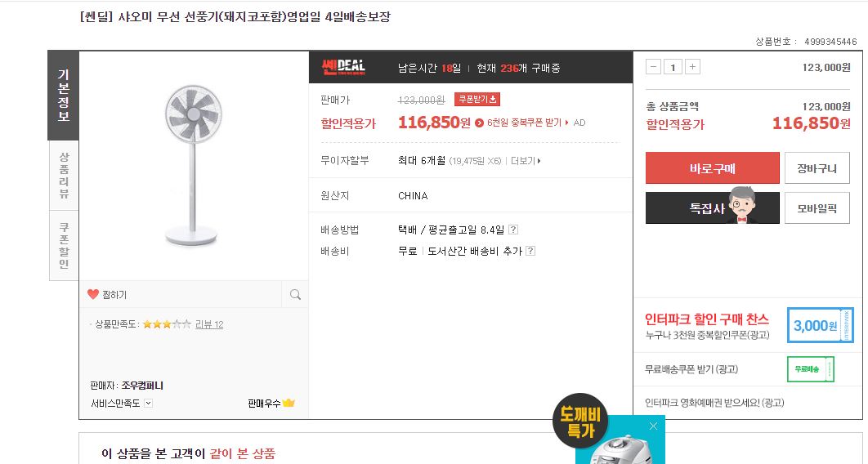Add the item to cart with 장바구니
Image resolution: width=868 pixels, height=464 pixels.
pos(817,168)
